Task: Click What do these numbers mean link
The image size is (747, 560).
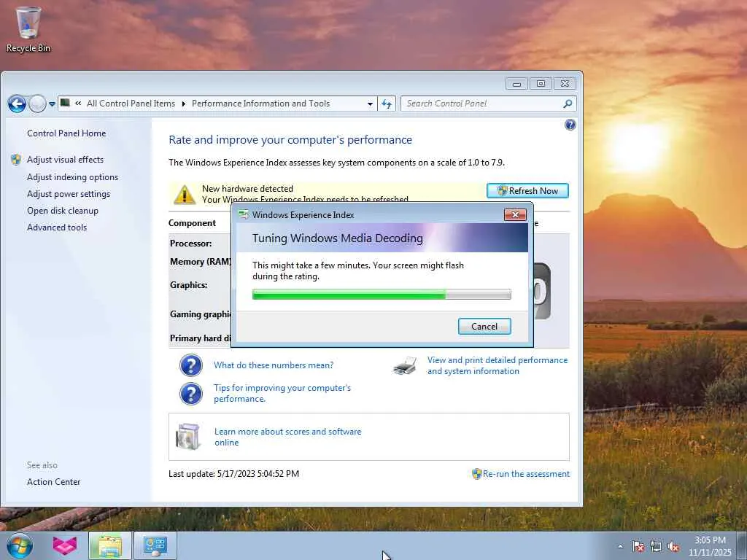Action: (x=274, y=365)
